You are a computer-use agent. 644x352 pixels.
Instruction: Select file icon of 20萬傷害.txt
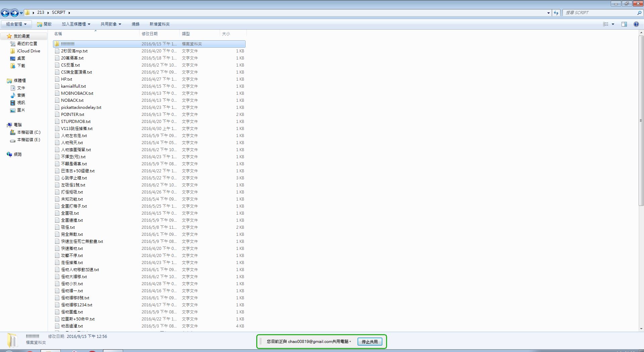[57, 58]
